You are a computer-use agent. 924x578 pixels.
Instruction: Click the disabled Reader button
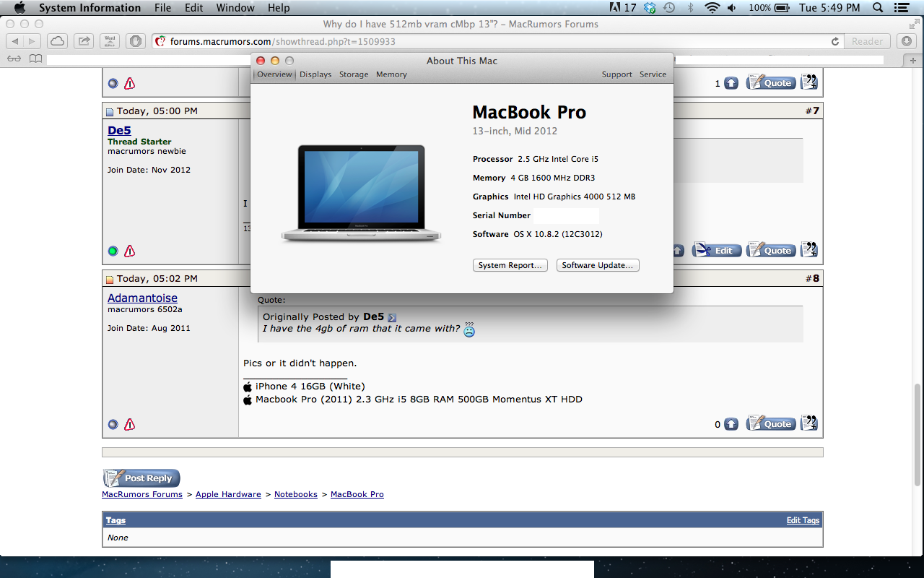pyautogui.click(x=867, y=41)
